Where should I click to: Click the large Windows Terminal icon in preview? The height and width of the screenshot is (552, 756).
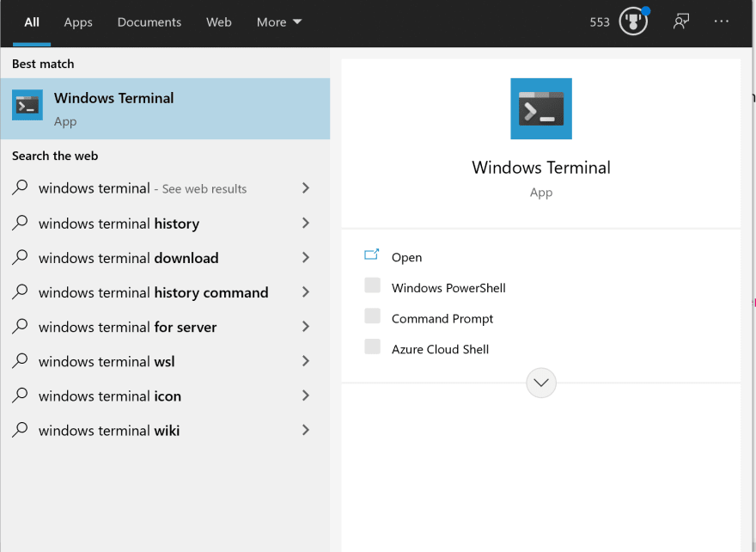point(541,108)
